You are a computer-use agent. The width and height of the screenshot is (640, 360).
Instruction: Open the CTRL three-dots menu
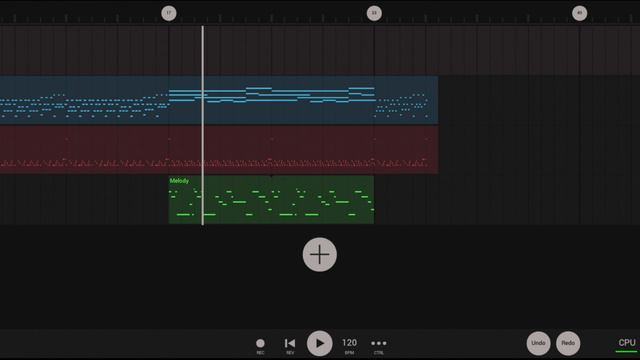pos(379,345)
